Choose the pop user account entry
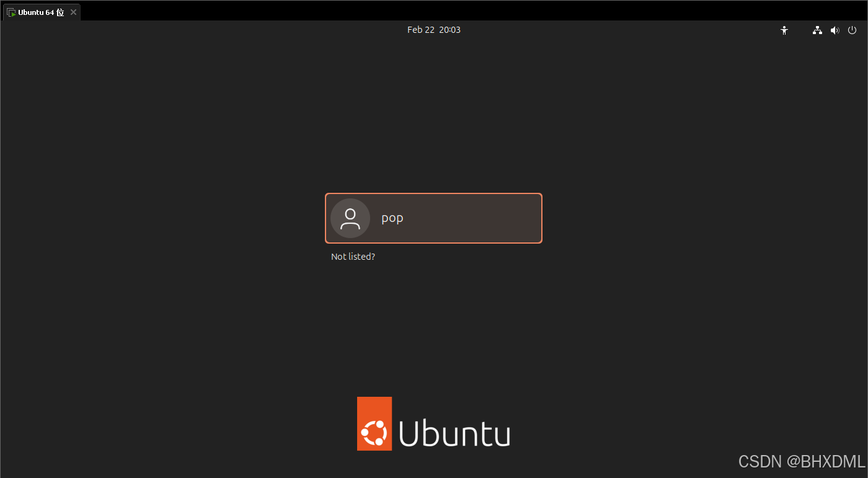The height and width of the screenshot is (478, 868). [x=434, y=218]
